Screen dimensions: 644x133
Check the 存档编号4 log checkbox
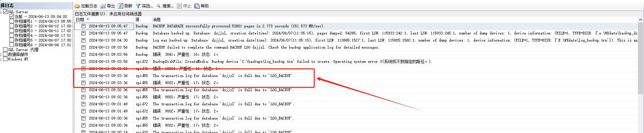[12, 35]
